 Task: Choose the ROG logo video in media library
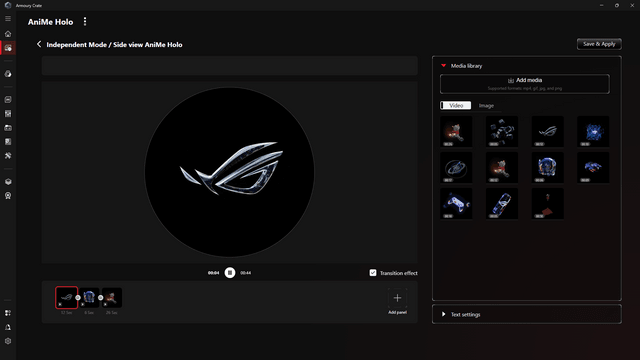click(x=548, y=131)
